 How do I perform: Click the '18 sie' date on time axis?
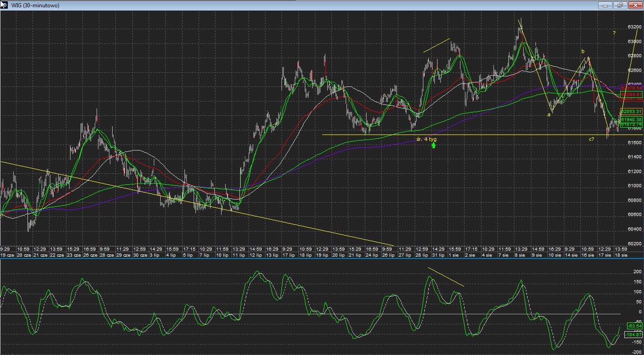(621, 254)
